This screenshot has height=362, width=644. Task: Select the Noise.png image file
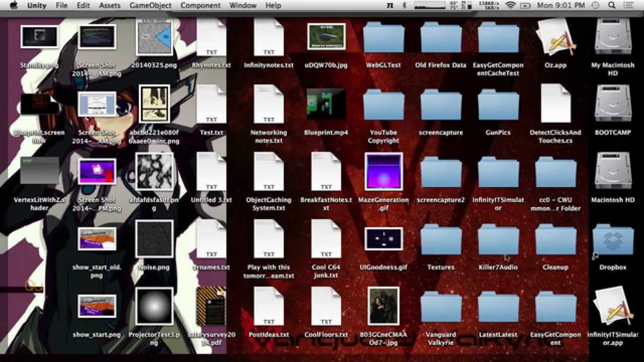154,239
